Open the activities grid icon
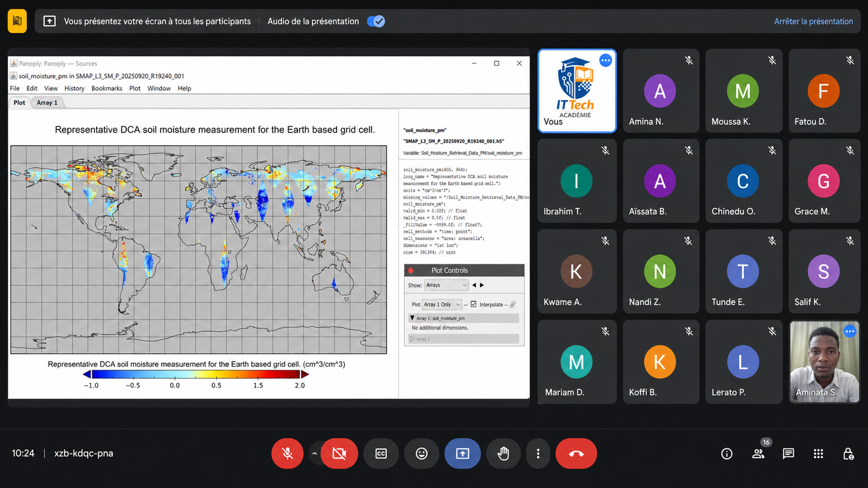Screen dimensions: 868x488 pos(819,454)
